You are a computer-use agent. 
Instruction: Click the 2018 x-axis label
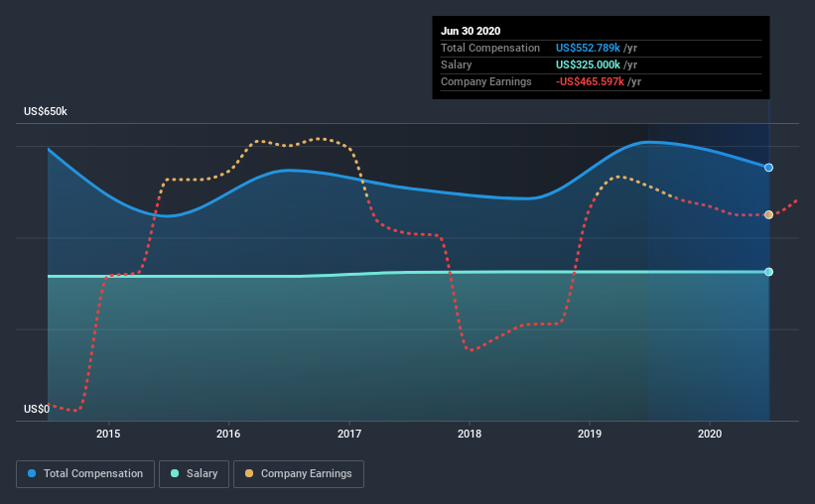coord(470,434)
